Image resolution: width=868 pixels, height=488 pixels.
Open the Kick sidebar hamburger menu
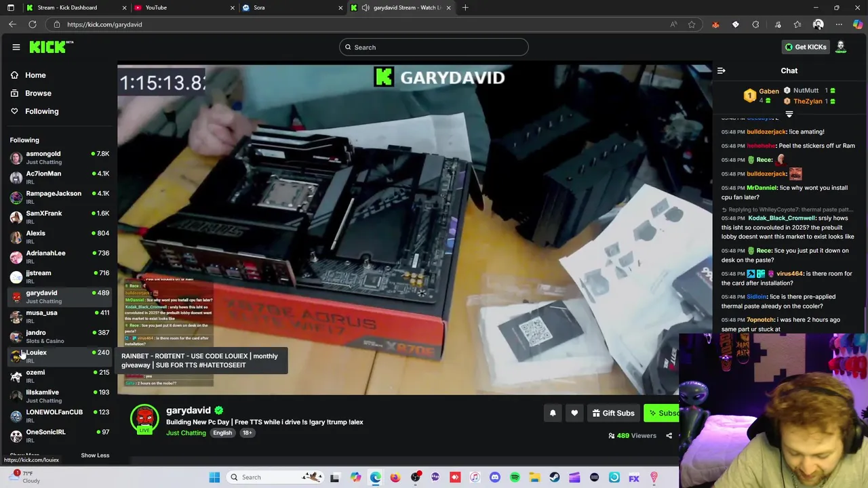(x=16, y=47)
